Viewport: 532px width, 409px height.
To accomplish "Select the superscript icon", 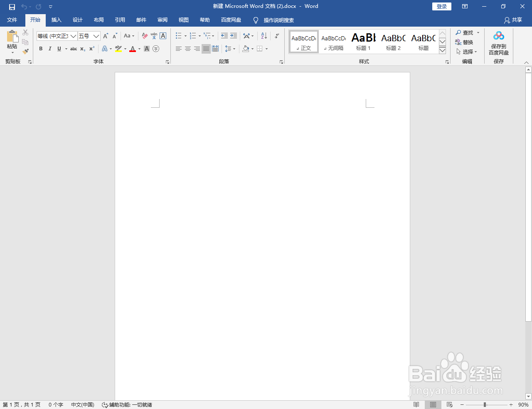I will click(x=91, y=49).
